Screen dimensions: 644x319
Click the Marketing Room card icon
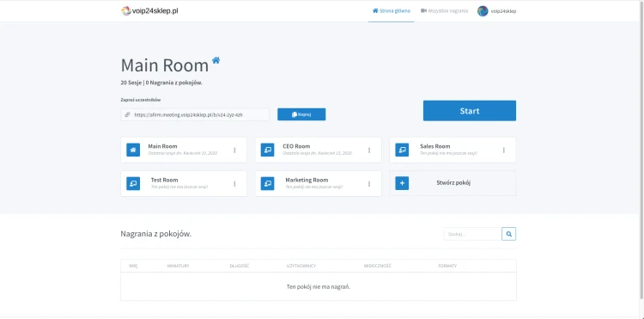[x=267, y=183]
